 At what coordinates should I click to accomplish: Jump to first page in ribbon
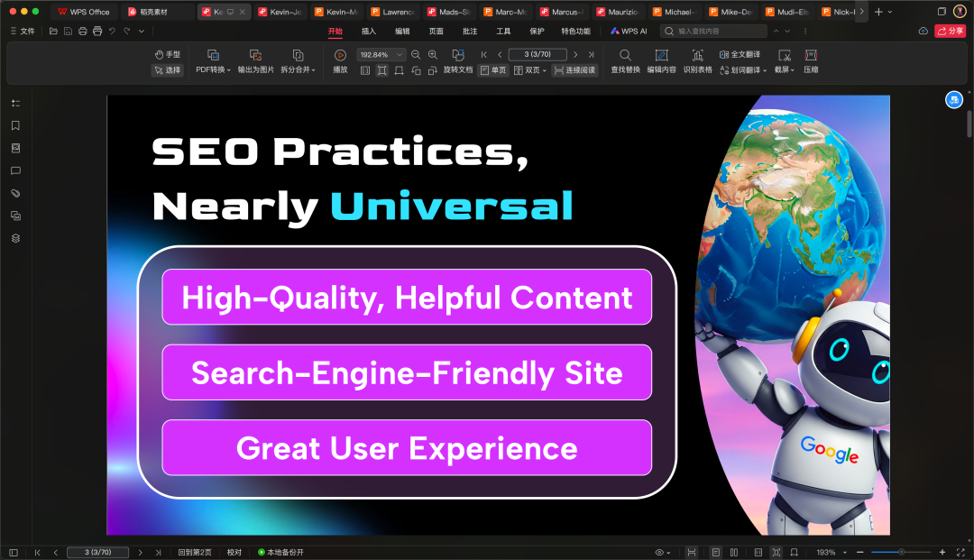484,55
